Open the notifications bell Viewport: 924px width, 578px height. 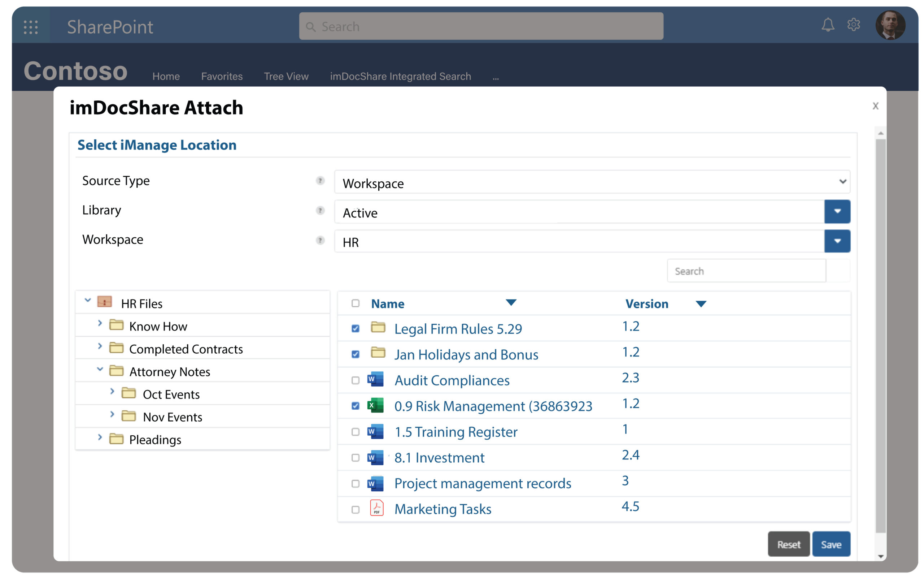[x=828, y=25]
